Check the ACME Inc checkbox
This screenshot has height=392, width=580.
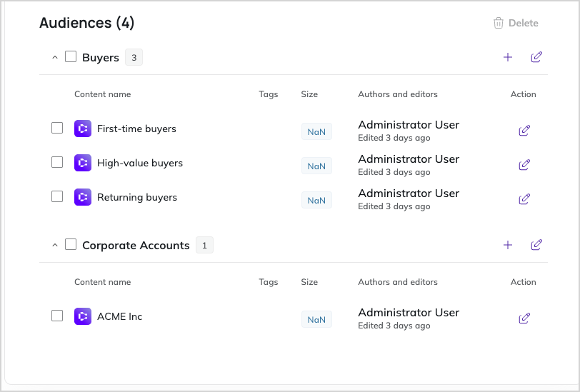click(x=57, y=316)
